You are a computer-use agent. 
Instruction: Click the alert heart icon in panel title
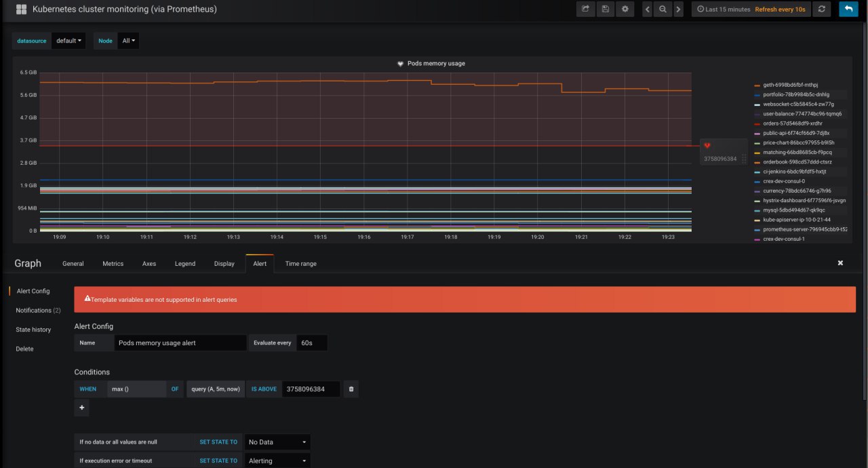click(x=401, y=64)
